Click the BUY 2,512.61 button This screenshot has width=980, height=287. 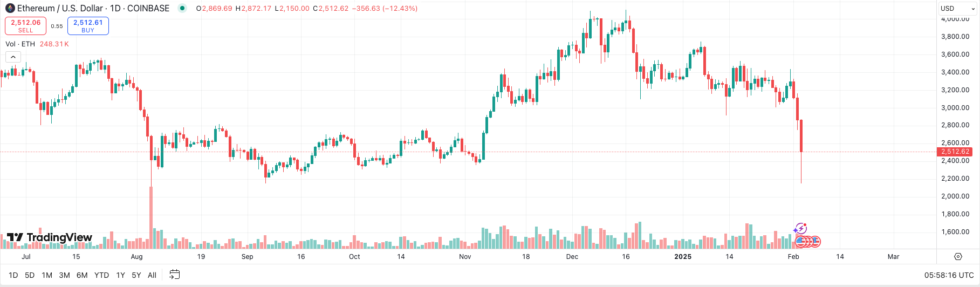point(88,26)
